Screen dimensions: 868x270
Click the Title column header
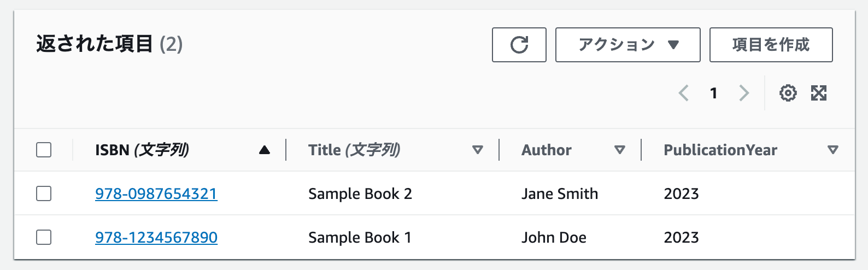pyautogui.click(x=354, y=150)
